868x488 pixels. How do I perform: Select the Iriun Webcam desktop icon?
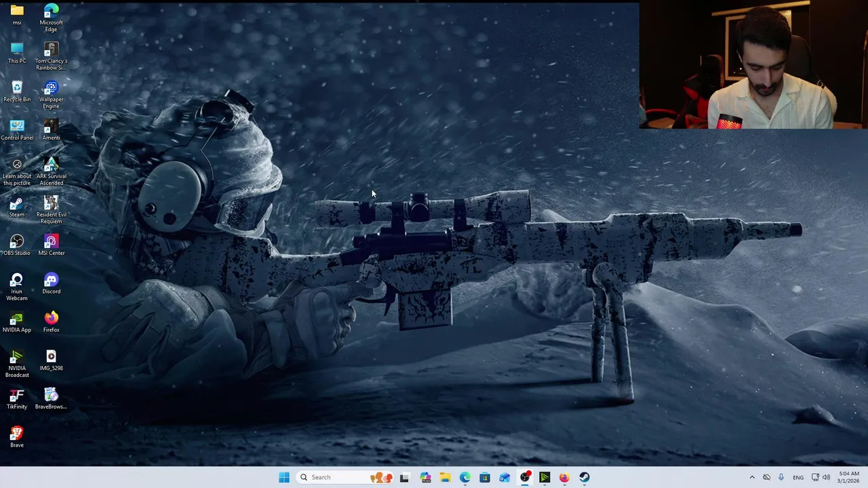17,287
